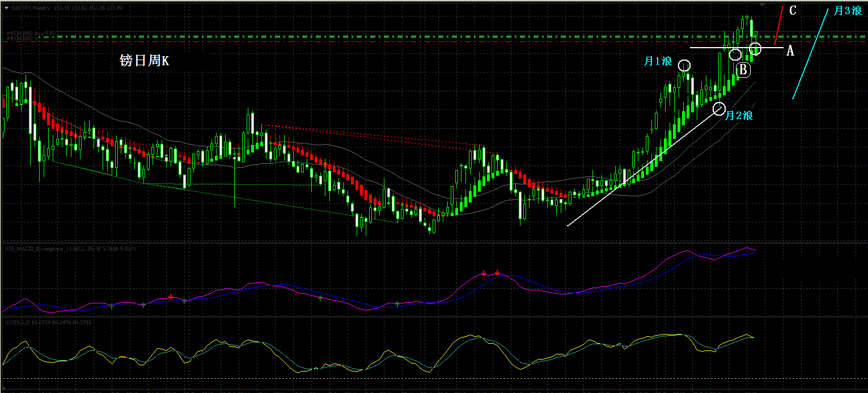
Task: Select the 月3浪 wave label
Action: [x=848, y=10]
